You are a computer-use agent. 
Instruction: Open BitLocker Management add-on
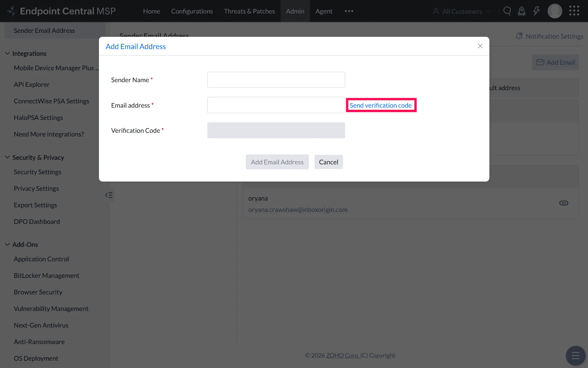(47, 276)
